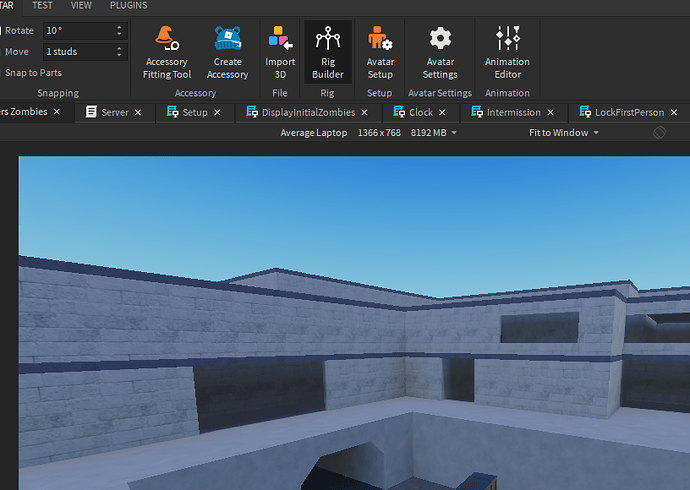The width and height of the screenshot is (690, 490).
Task: Close the Clock tab
Action: pyautogui.click(x=442, y=113)
